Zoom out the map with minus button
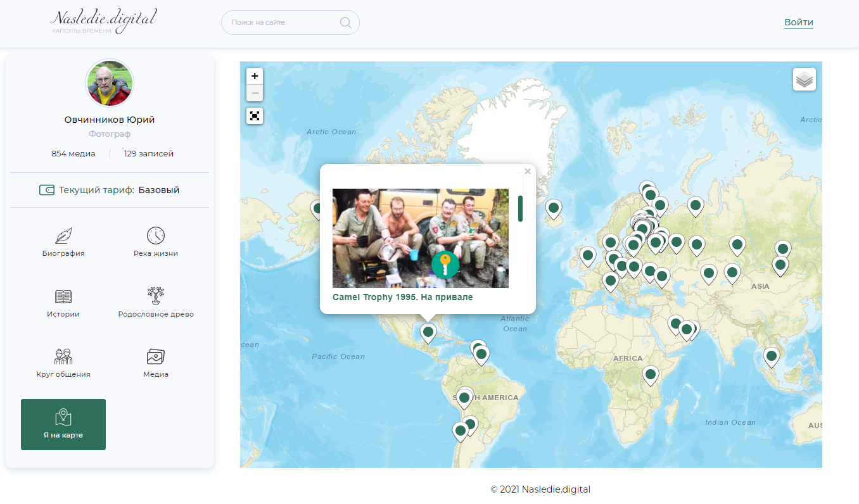Viewport: 859px width, 504px height. point(255,93)
